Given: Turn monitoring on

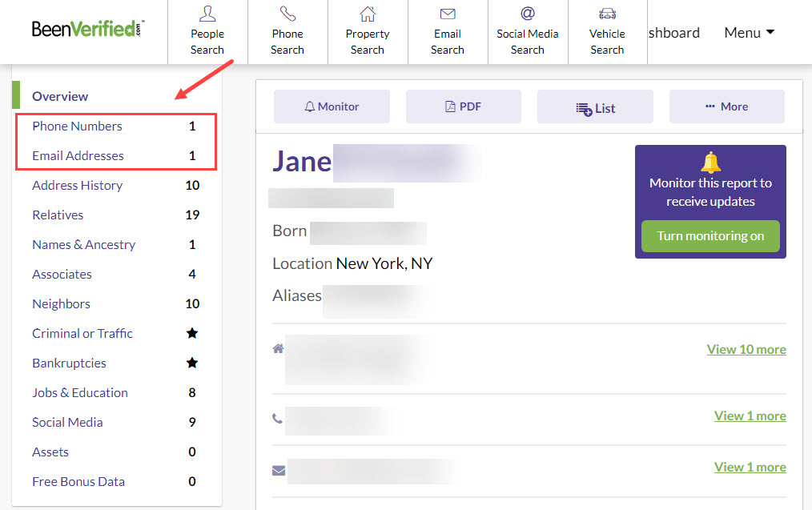Looking at the screenshot, I should [710, 236].
